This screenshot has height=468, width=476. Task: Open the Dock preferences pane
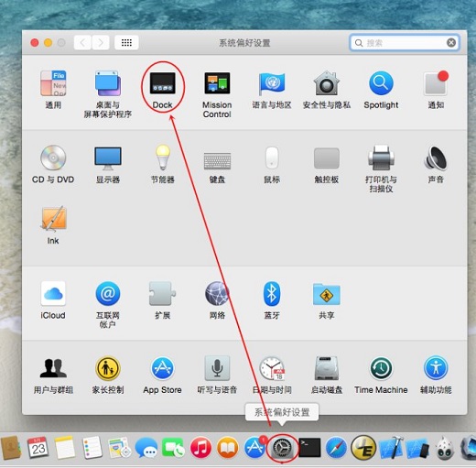coord(162,90)
